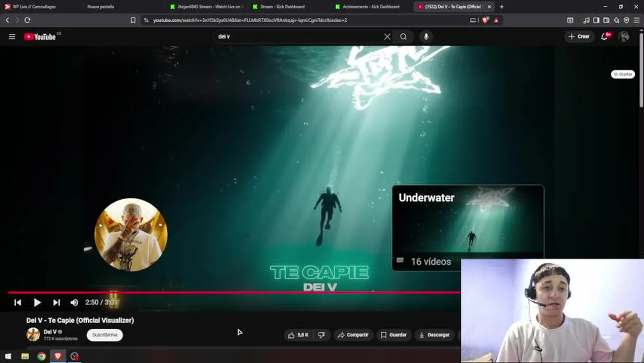Click the Dei V circular channel watermark
This screenshot has width=644, height=363.
(131, 234)
